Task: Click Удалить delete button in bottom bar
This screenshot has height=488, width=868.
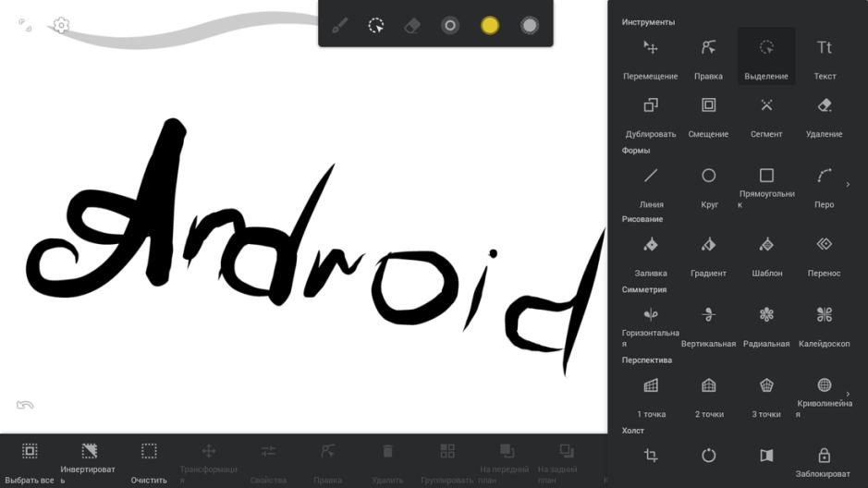Action: (x=387, y=462)
